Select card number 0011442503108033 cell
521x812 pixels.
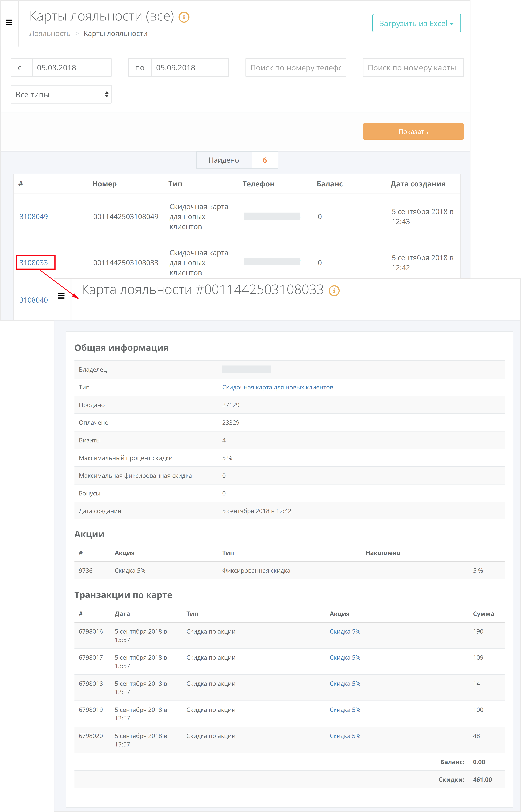click(125, 262)
